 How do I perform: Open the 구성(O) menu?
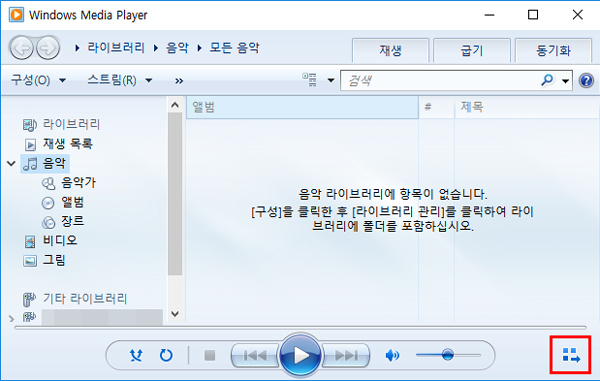38,80
